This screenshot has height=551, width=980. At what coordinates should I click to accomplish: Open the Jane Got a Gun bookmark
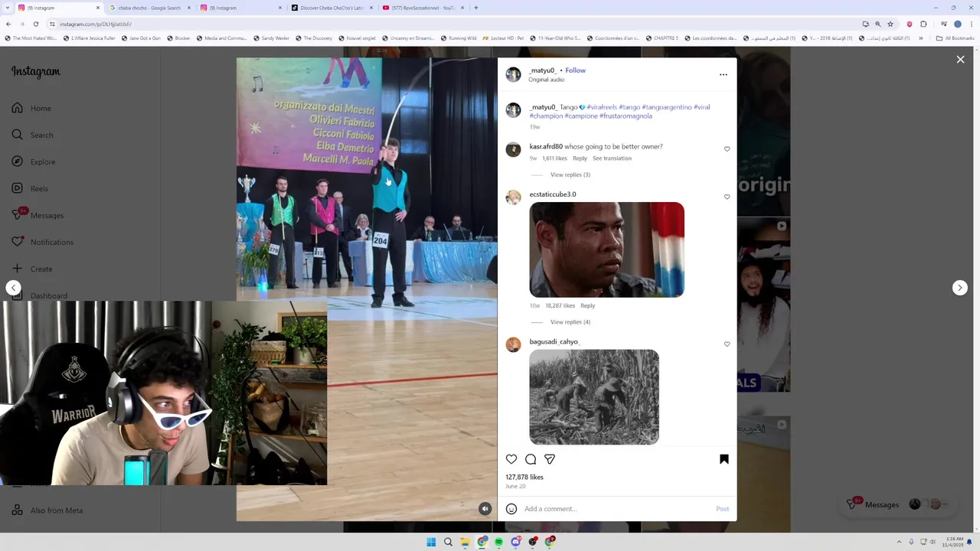(x=140, y=37)
